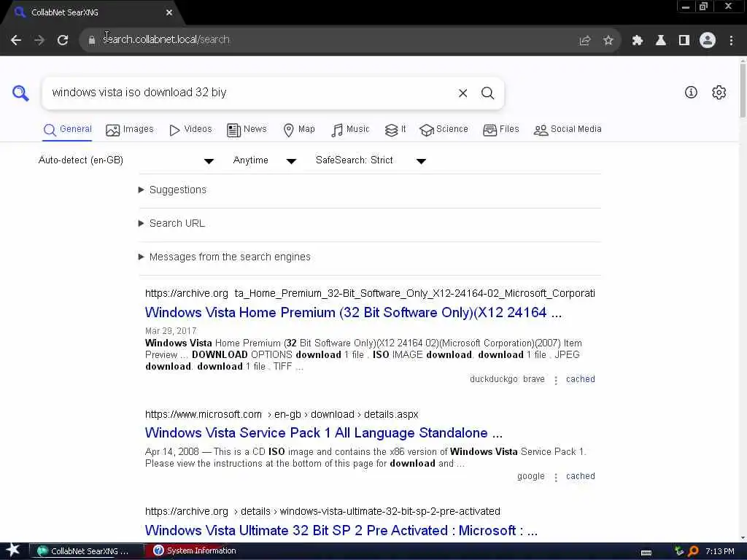Switch to the Science category
This screenshot has width=747, height=560.
coord(444,130)
